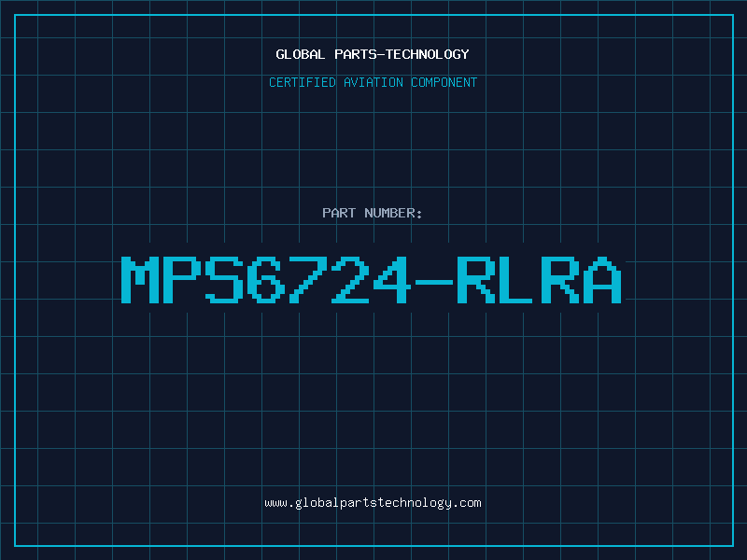The height and width of the screenshot is (560, 747).
Task: Select part number MPS6724-RLRA
Action: point(372,279)
